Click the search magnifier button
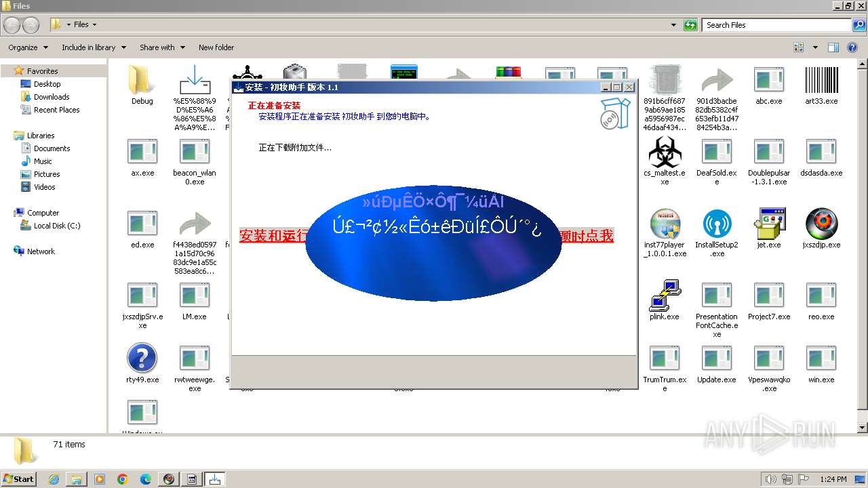This screenshot has width=868, height=488. (x=859, y=25)
